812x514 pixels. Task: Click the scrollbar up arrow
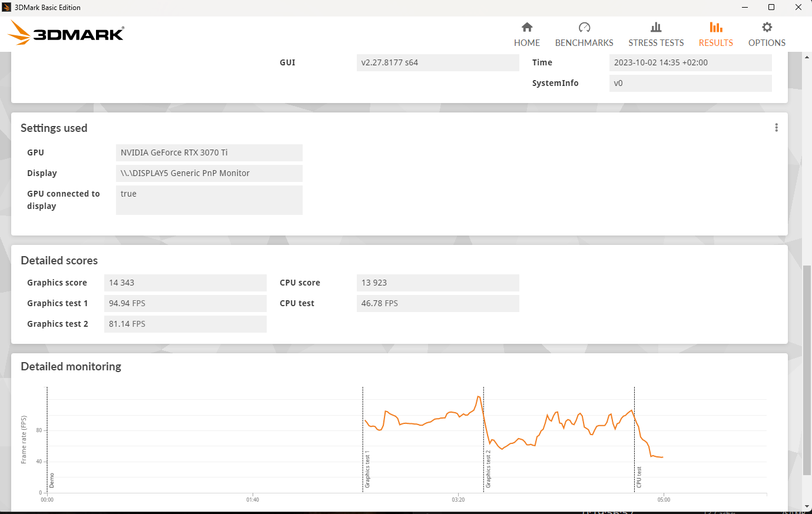point(807,57)
